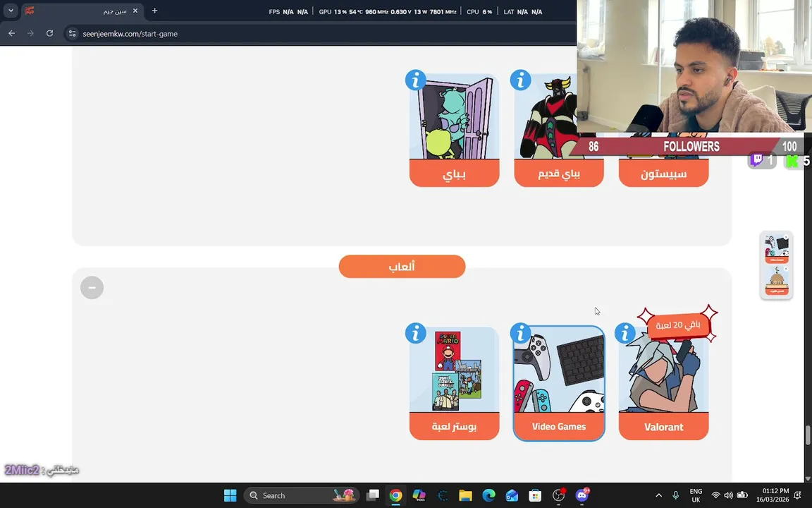Open Discord from taskbar

tap(582, 495)
